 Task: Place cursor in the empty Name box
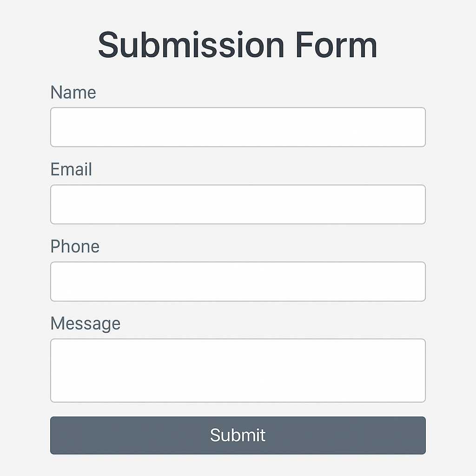point(238,127)
